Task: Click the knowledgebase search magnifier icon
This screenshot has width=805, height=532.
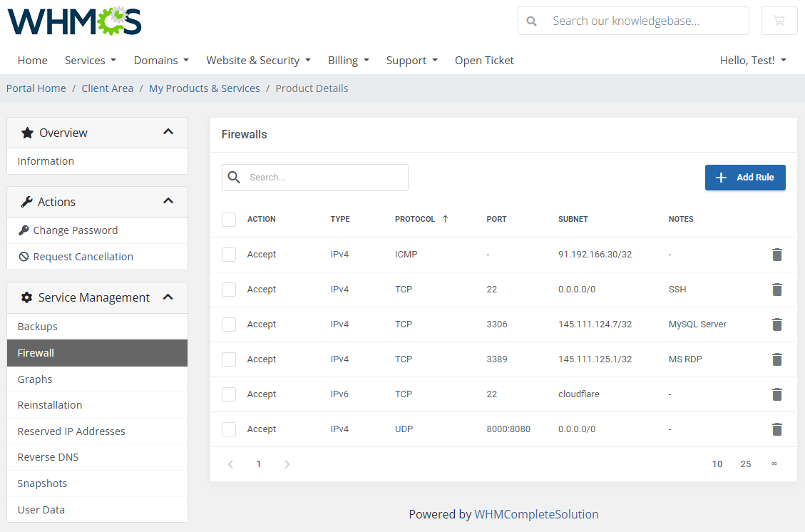Action: coord(532,21)
